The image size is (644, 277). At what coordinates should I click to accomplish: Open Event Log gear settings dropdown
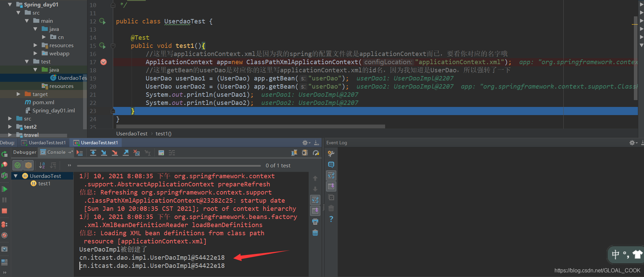pos(633,143)
